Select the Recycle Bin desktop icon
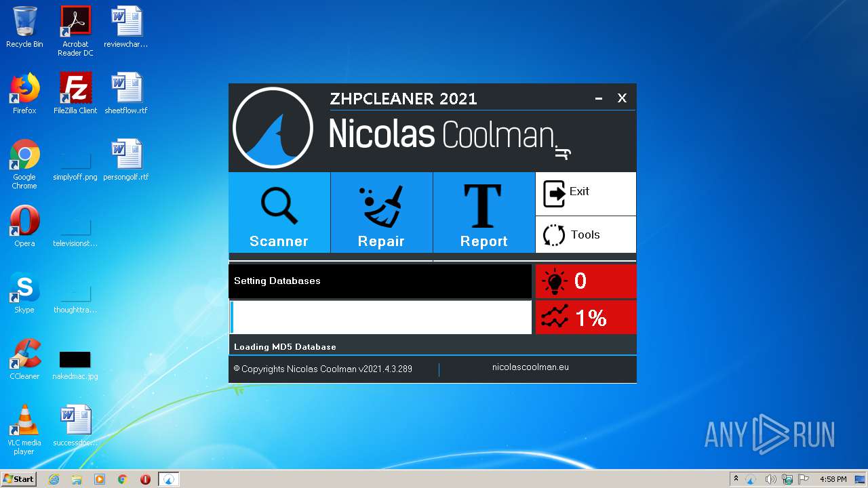 (24, 28)
